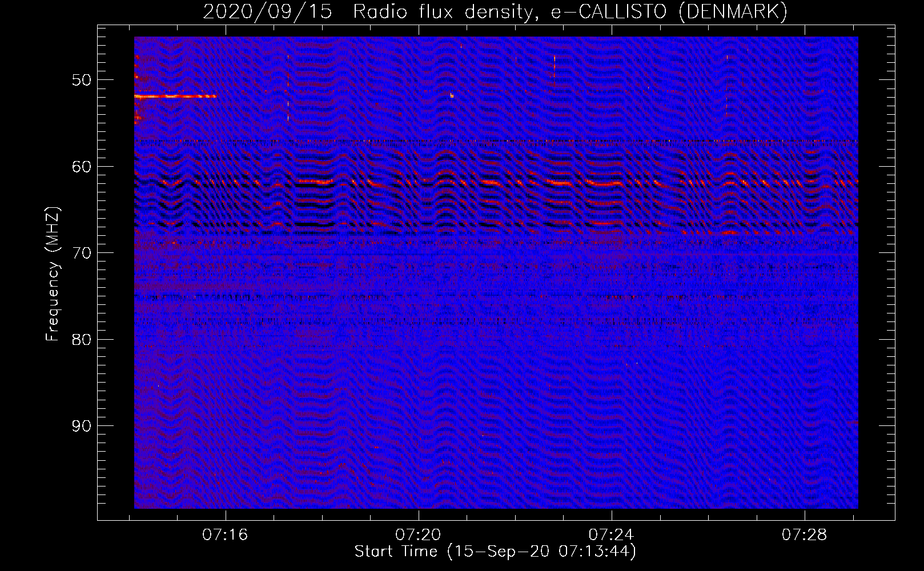Click the plot title "2020/09/15 Radio flux density, e-CALLISTO (DENMARK)"

click(495, 11)
